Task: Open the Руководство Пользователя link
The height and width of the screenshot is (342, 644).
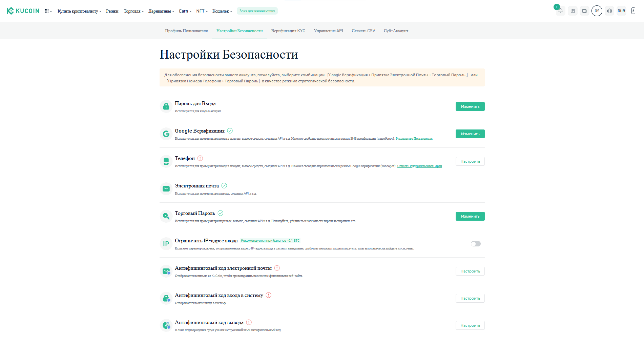Action: click(x=414, y=139)
